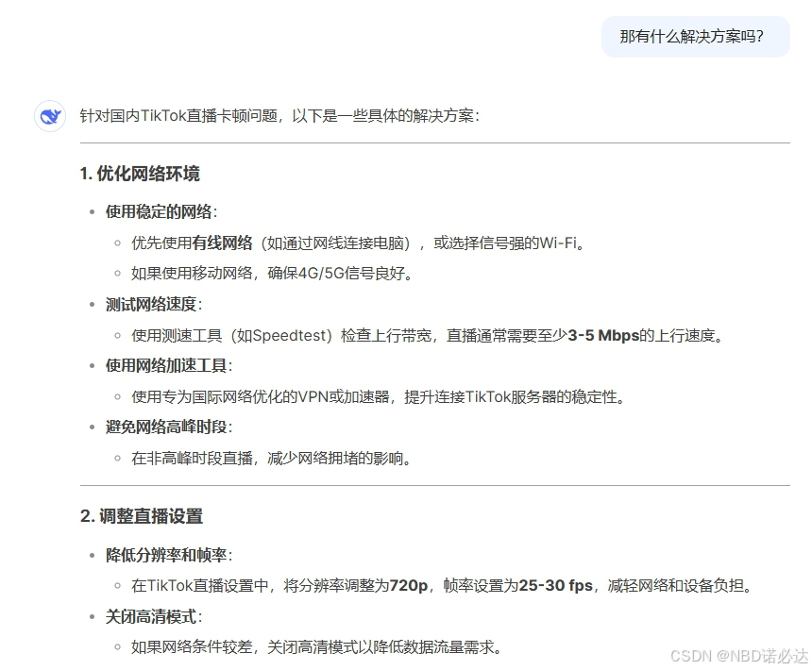Click the line "如果网络条件较差，关闭高清模式"
The width and height of the screenshot is (812, 670).
[317, 647]
